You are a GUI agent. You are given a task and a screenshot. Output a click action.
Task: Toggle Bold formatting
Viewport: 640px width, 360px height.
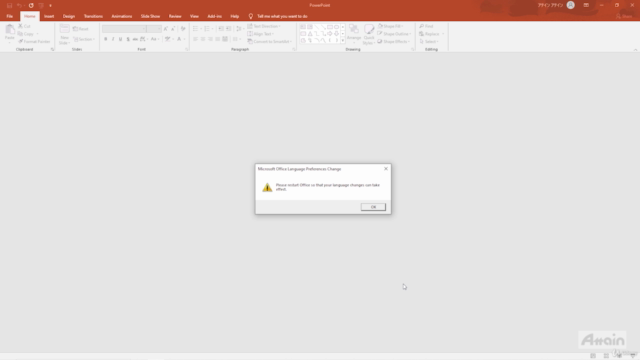(106, 39)
